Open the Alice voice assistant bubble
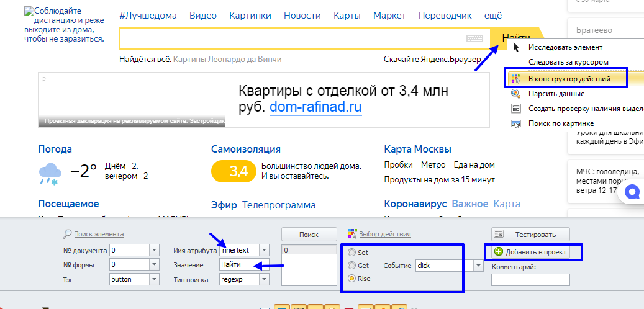Image resolution: width=644 pixels, height=309 pixels. click(x=632, y=192)
